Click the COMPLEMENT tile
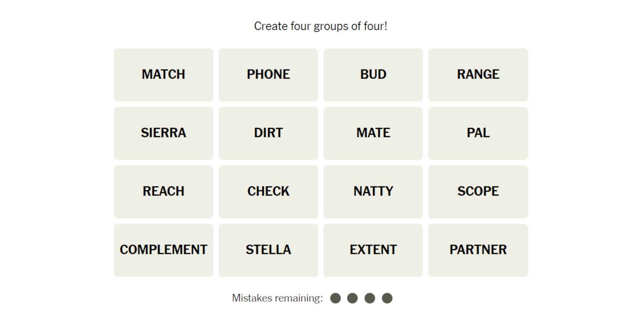Image resolution: width=644 pixels, height=322 pixels. [x=164, y=250]
